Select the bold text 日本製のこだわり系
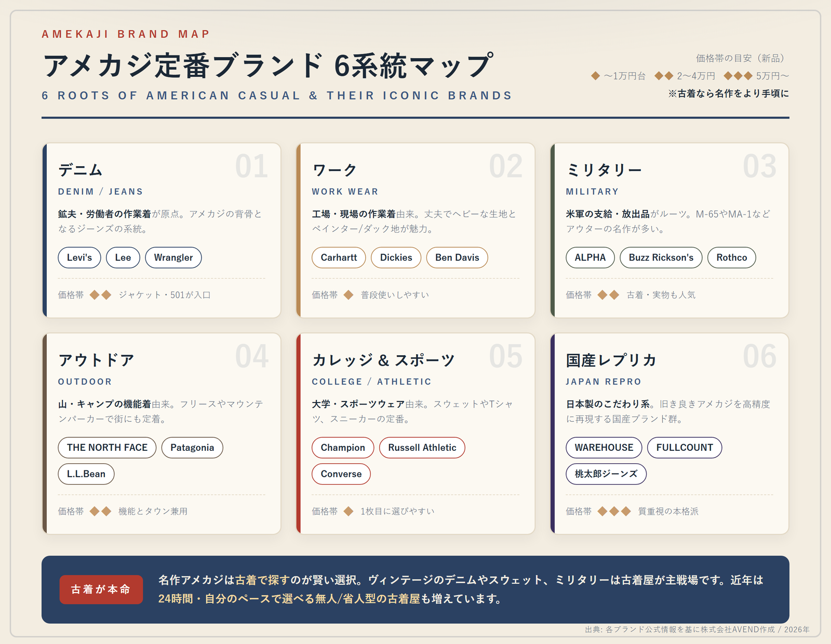Viewport: 831px width, 644px height. [x=608, y=404]
